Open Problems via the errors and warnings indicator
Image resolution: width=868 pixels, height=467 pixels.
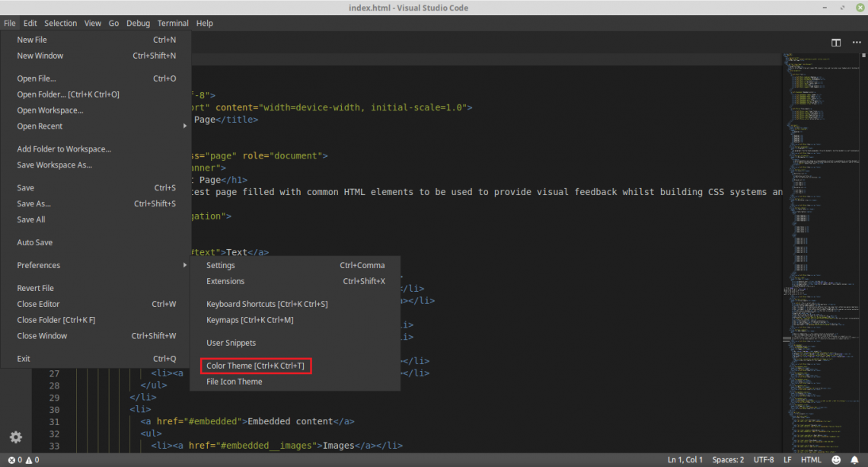[x=23, y=460]
